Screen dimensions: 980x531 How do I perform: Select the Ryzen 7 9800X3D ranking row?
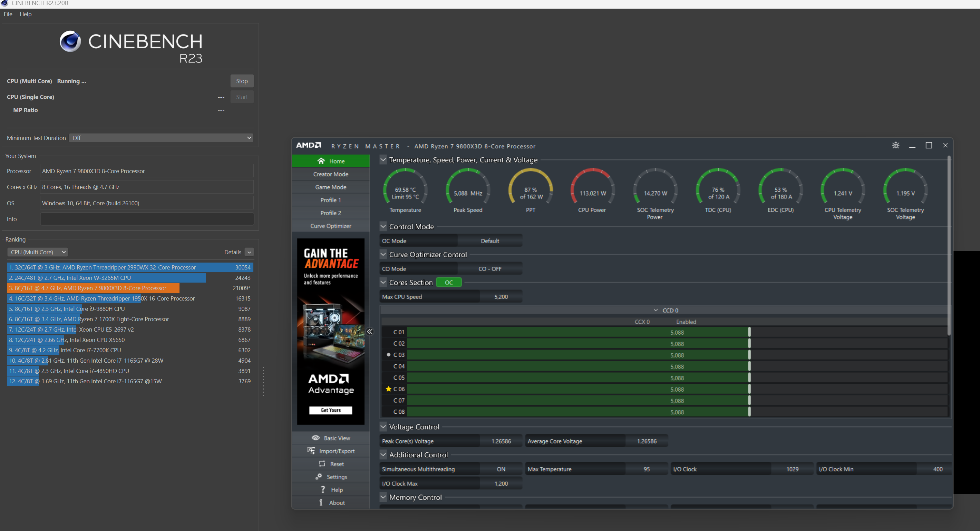(x=130, y=288)
